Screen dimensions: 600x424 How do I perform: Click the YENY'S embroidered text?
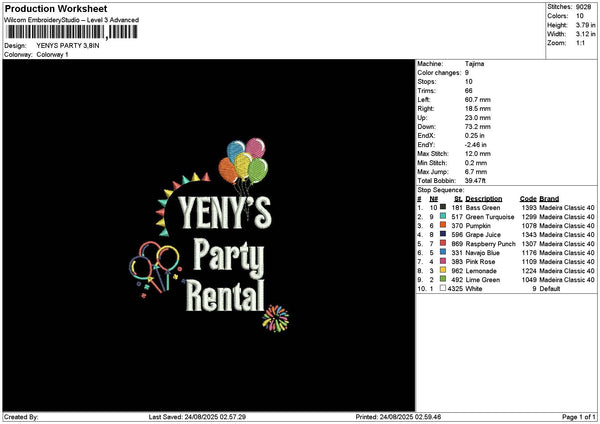click(x=225, y=213)
